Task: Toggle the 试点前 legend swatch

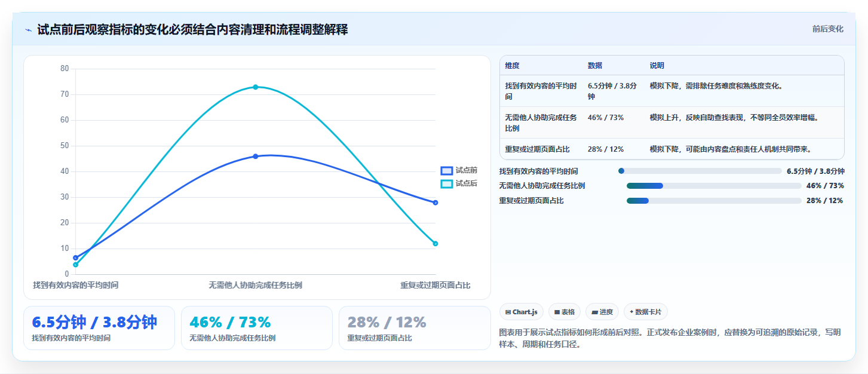Action: 447,171
